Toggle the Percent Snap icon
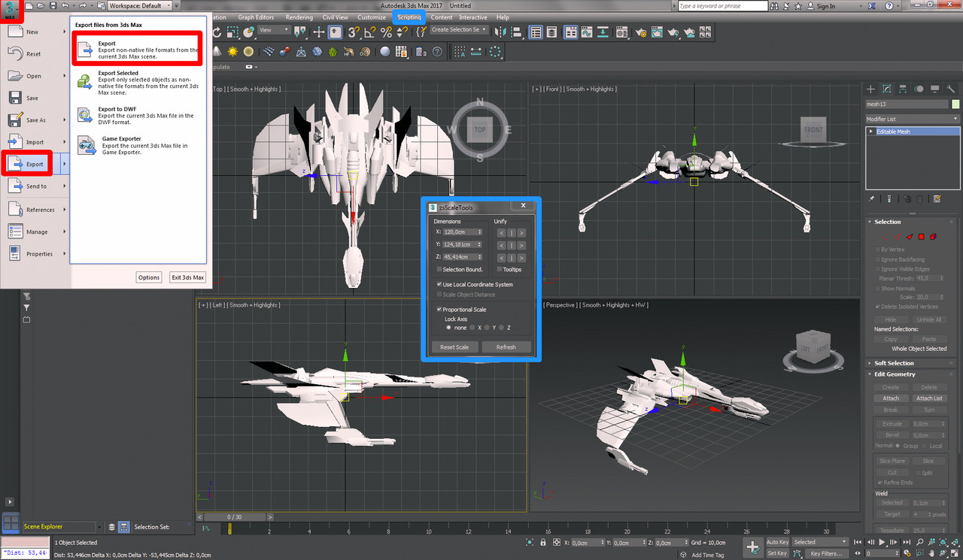 386,32
